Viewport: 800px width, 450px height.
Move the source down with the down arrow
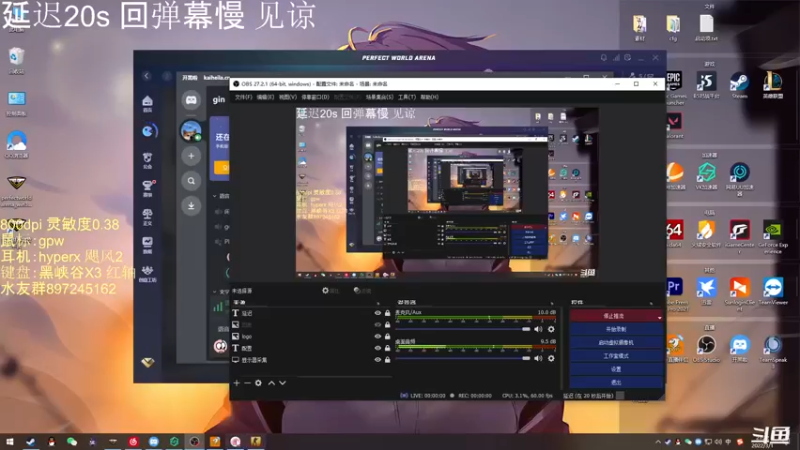pyautogui.click(x=283, y=383)
